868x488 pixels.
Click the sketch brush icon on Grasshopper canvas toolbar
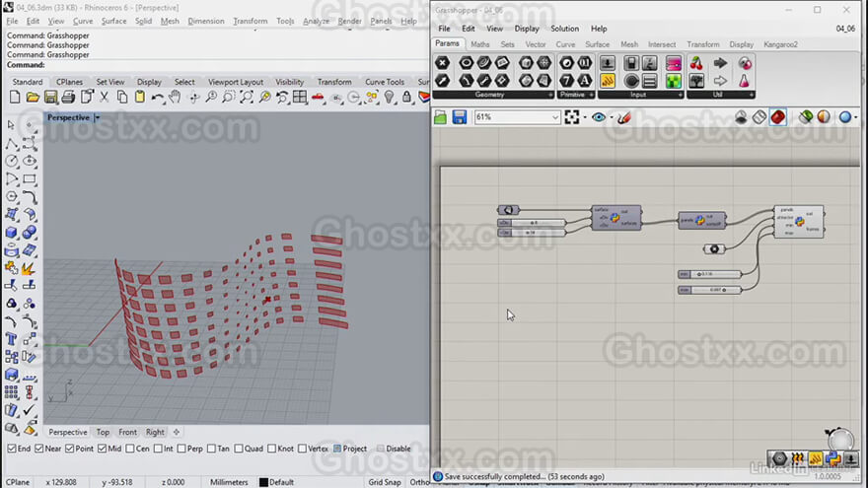coord(624,117)
